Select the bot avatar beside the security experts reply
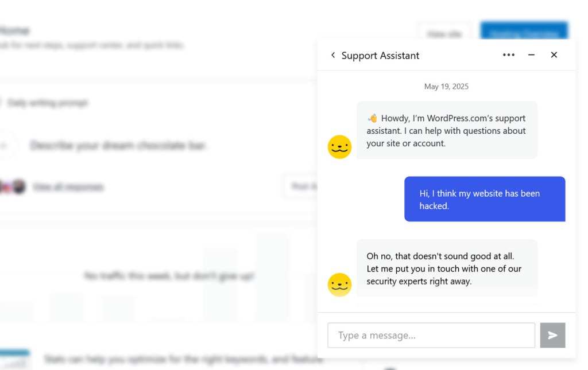Viewport: 588px width, 370px height. pyautogui.click(x=339, y=285)
